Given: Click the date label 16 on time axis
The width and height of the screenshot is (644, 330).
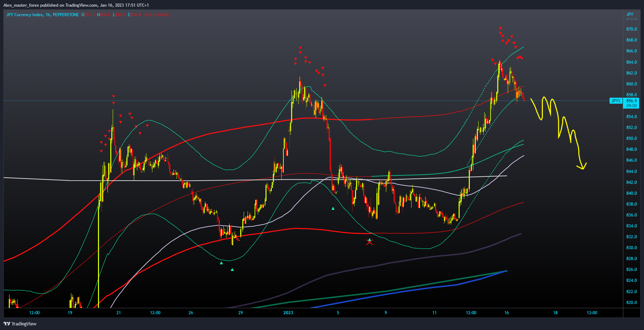Looking at the screenshot, I should 506,313.
